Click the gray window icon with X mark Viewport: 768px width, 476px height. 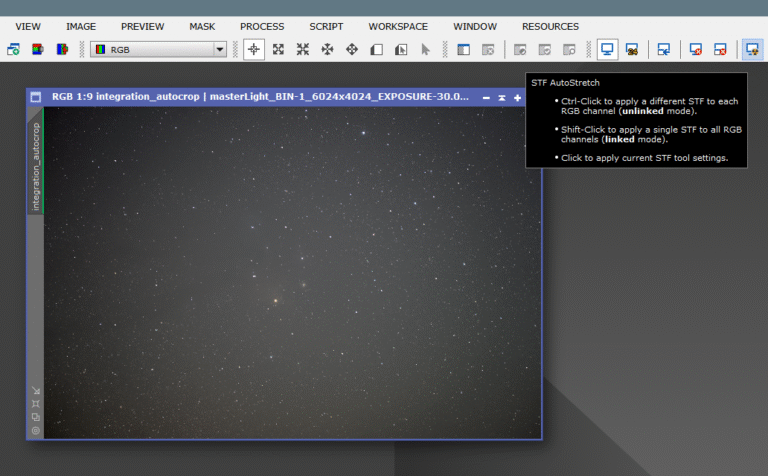488,49
